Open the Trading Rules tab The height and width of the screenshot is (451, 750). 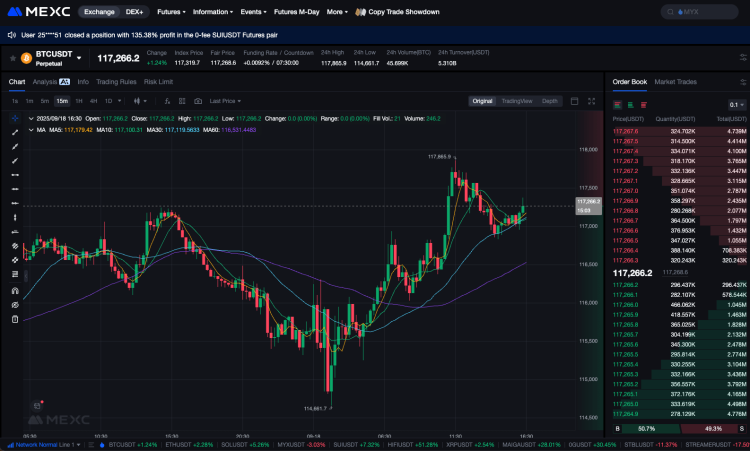(115, 82)
